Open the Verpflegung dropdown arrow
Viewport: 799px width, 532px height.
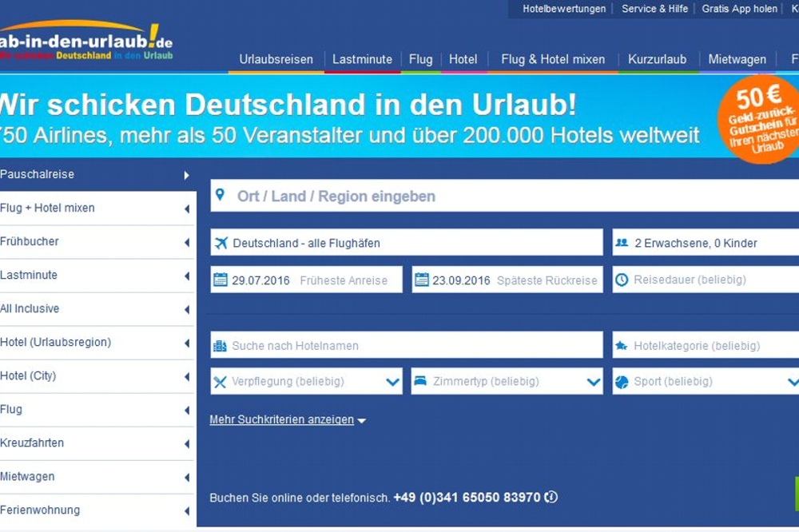coord(393,381)
